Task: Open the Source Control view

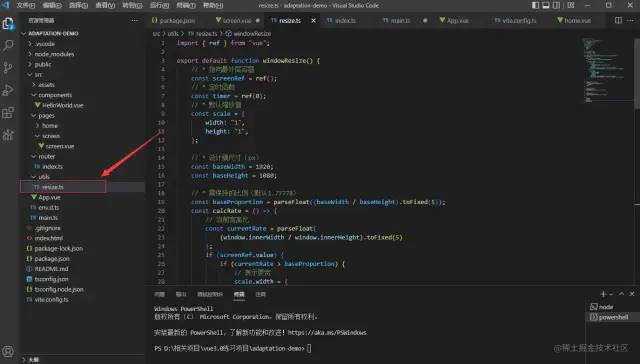Action: click(8, 67)
